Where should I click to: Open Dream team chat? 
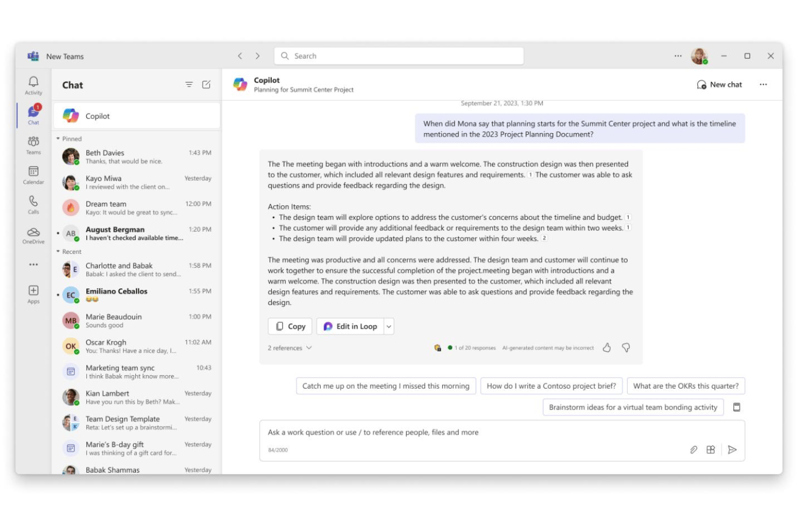pos(136,208)
